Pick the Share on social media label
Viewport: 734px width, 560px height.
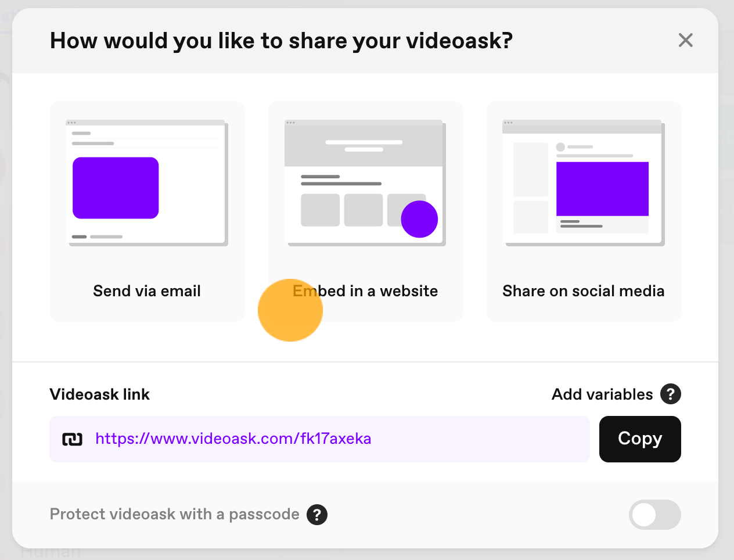[583, 291]
